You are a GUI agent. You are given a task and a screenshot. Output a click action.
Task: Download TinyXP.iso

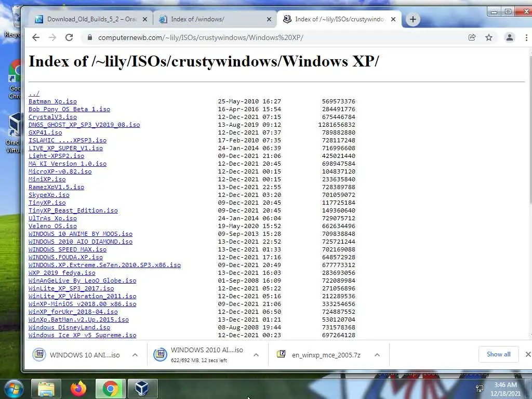(x=47, y=203)
